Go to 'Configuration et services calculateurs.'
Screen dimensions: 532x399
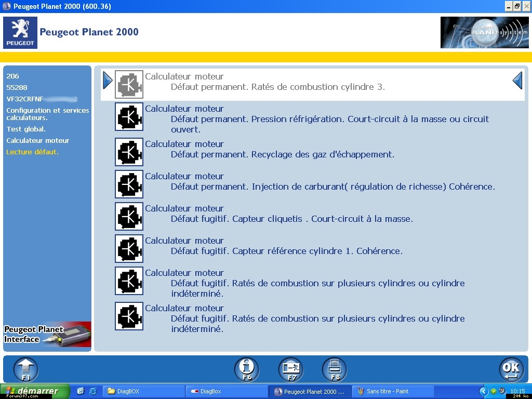[x=48, y=114]
